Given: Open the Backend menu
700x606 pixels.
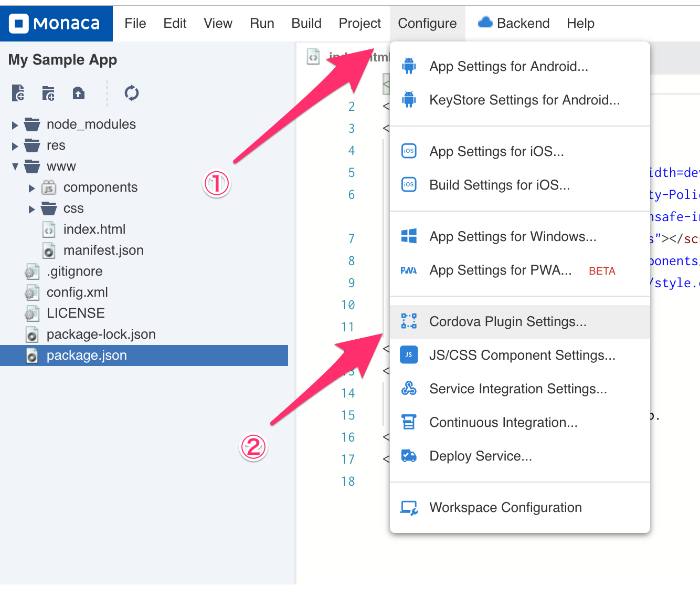Looking at the screenshot, I should click(x=514, y=23).
